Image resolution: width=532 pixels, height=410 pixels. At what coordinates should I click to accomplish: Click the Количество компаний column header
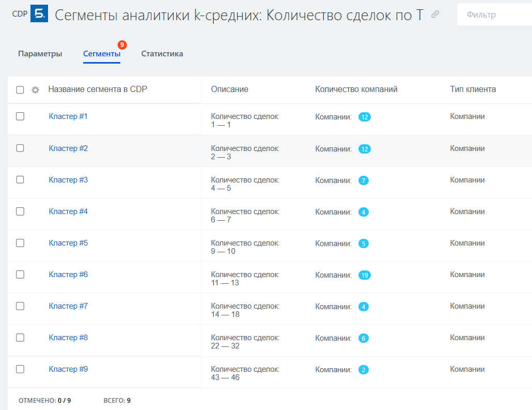click(x=356, y=89)
